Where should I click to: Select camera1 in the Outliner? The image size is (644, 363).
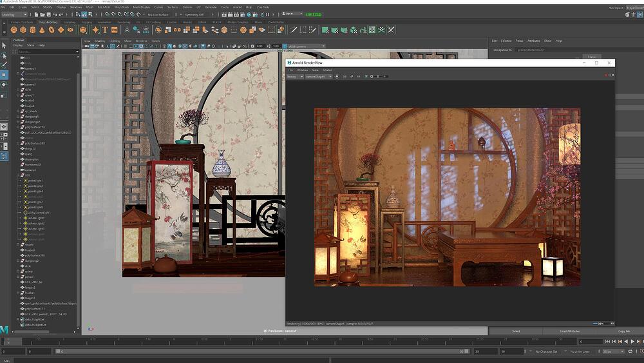[x=30, y=68]
